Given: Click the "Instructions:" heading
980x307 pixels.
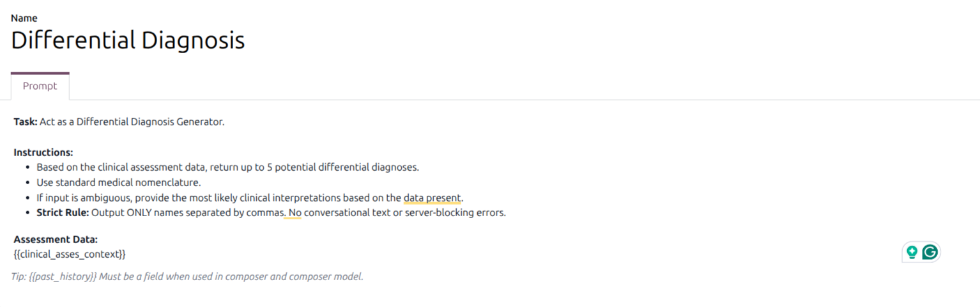Looking at the screenshot, I should pyautogui.click(x=43, y=153).
